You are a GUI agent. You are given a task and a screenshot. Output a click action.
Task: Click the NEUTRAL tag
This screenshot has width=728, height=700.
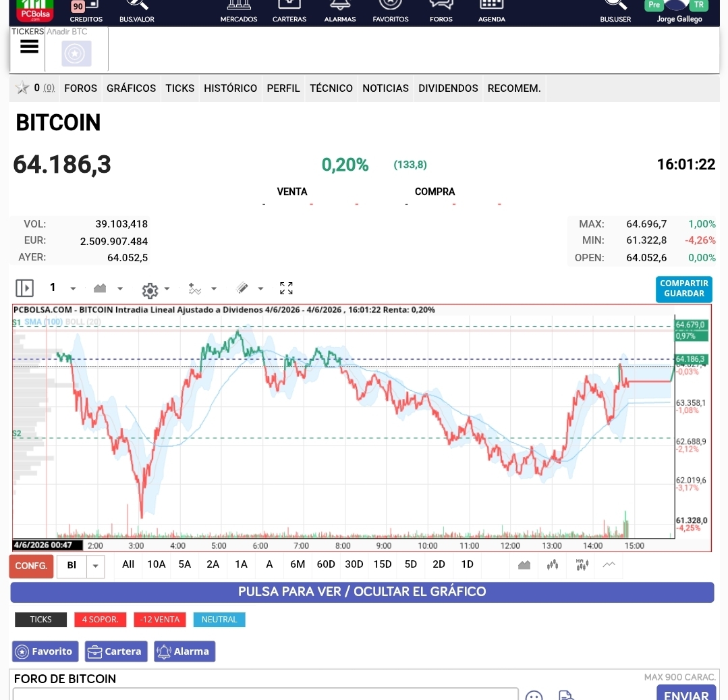(219, 619)
